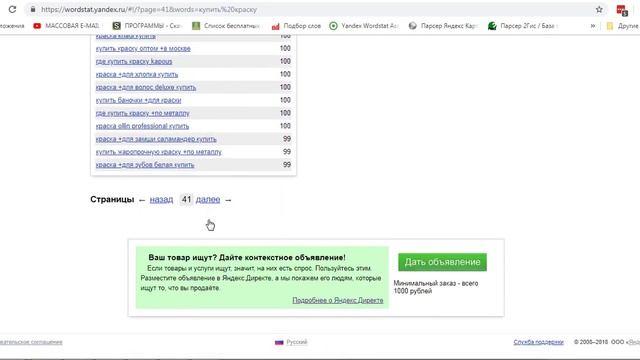The width and height of the screenshot is (640, 360).
Task: Open the Список бесплатных bookmark
Action: tap(226, 26)
